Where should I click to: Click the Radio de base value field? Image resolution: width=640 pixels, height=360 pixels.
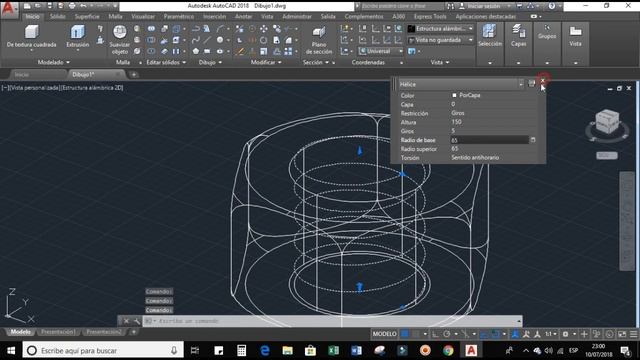pyautogui.click(x=489, y=140)
